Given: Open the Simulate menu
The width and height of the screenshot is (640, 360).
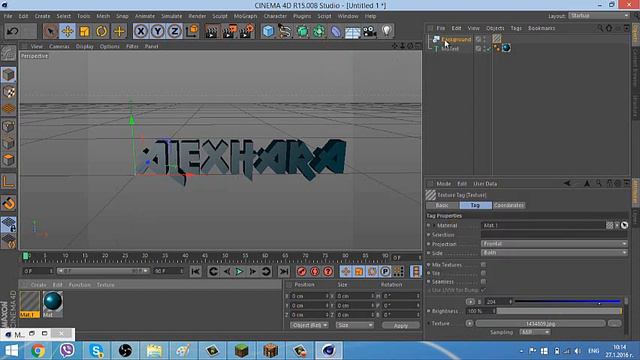Looking at the screenshot, I should [171, 16].
